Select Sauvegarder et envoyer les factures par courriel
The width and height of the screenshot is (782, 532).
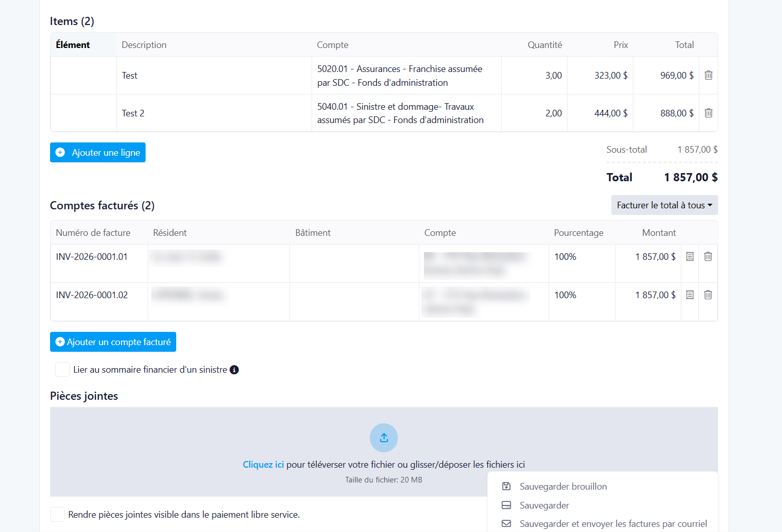tap(603, 524)
